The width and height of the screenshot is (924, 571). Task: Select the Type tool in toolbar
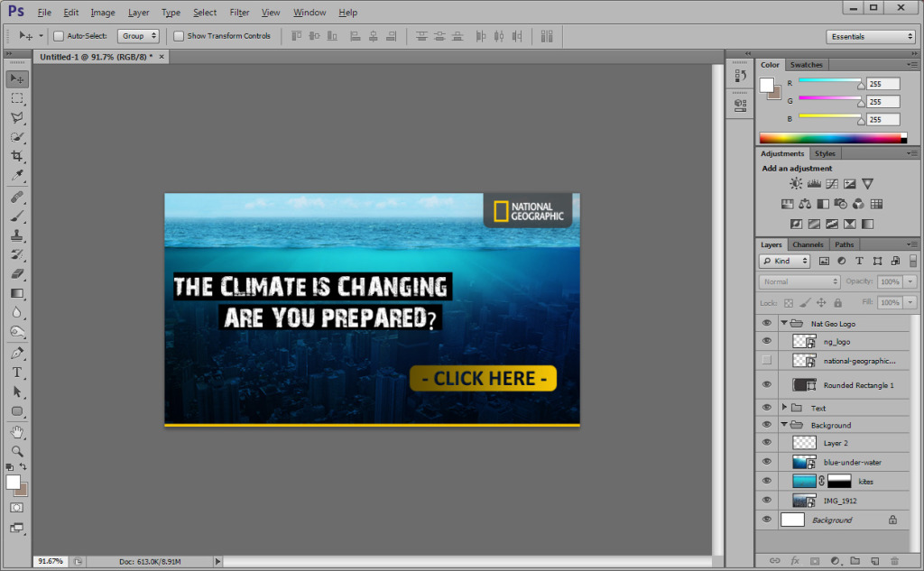pyautogui.click(x=17, y=372)
